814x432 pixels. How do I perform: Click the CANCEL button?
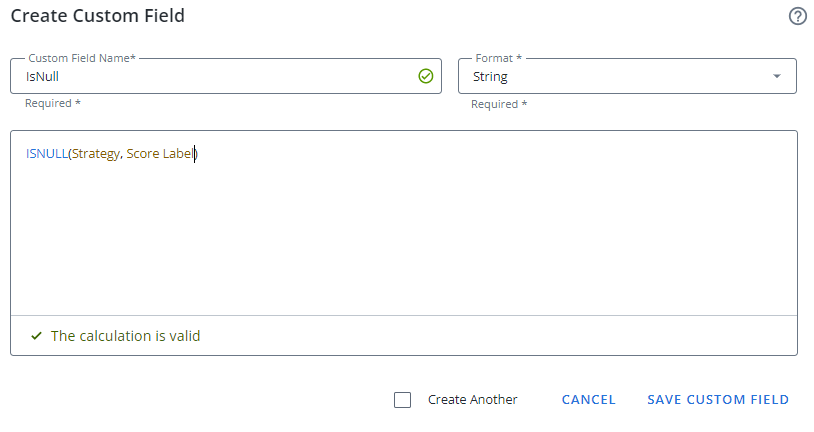pos(588,400)
